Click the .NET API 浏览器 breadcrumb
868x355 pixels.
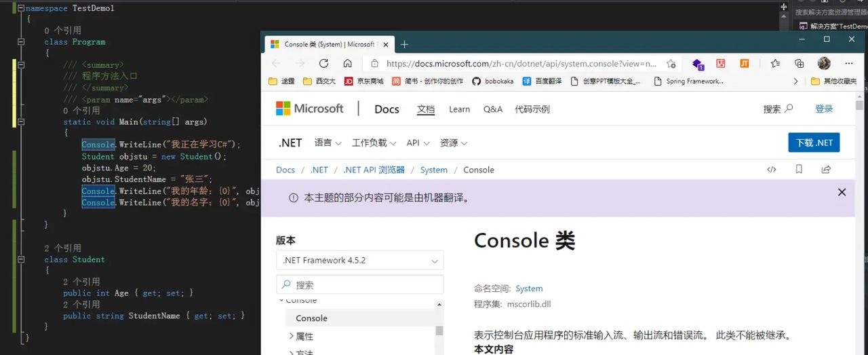pos(374,170)
